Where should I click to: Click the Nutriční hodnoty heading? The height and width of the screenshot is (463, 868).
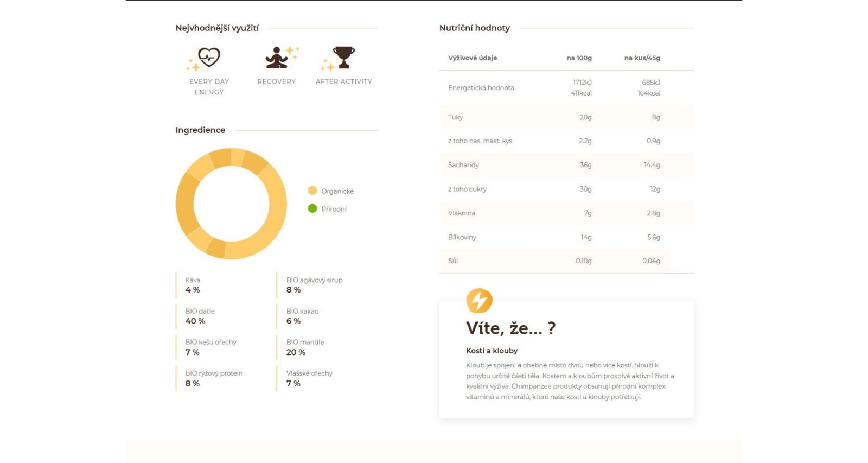pyautogui.click(x=475, y=28)
